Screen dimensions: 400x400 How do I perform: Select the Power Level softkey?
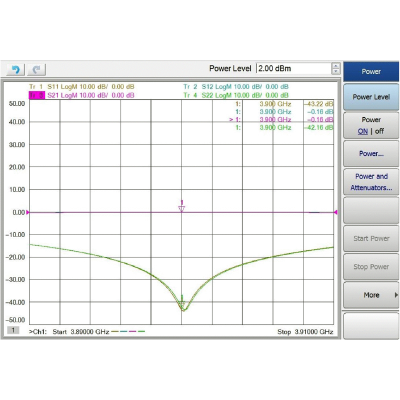click(x=371, y=97)
